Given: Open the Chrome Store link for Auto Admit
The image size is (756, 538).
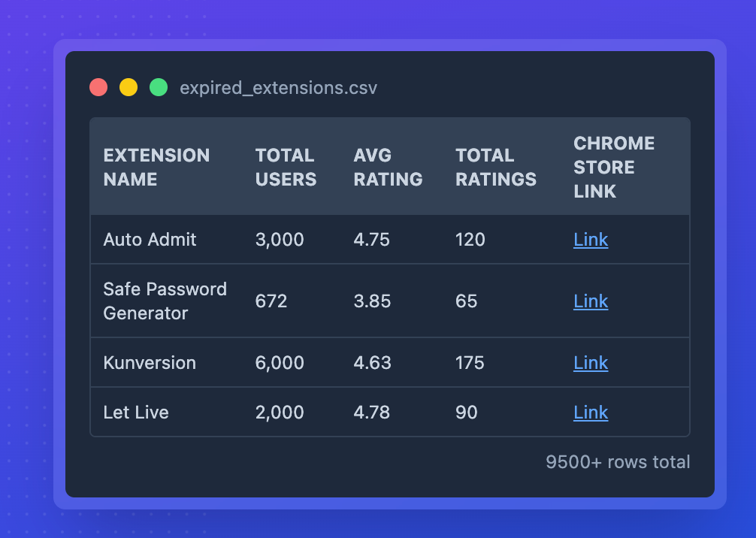Looking at the screenshot, I should pos(591,240).
